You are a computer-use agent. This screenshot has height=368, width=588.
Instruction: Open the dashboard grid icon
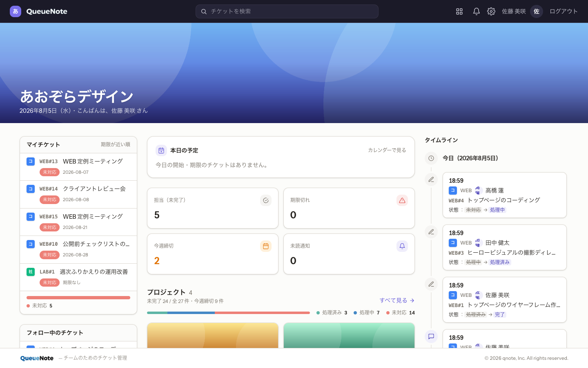click(459, 11)
